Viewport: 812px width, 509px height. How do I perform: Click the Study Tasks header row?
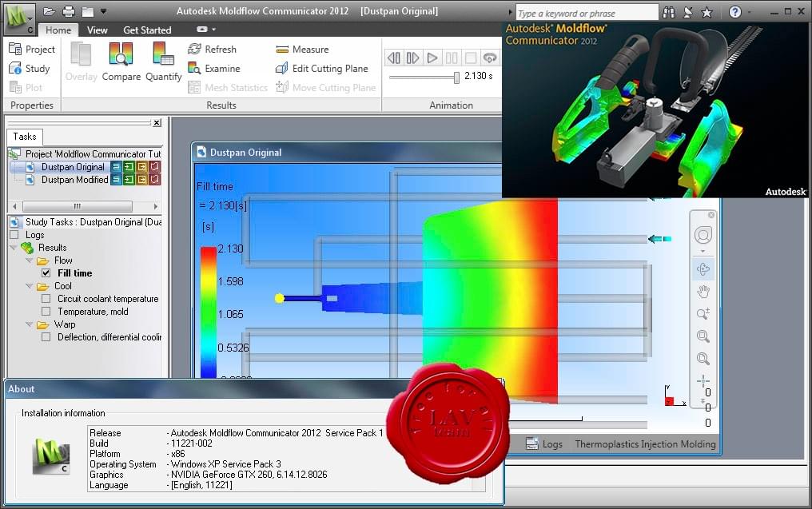86,222
